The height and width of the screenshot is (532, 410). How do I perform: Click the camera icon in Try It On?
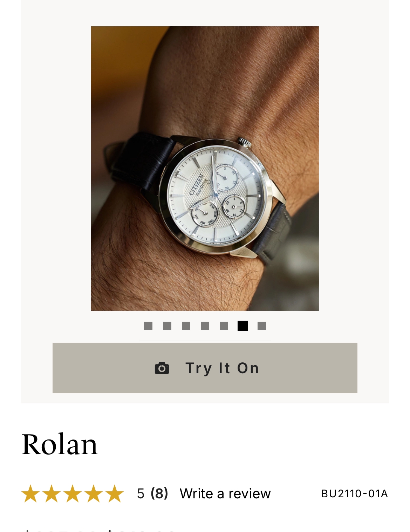tap(162, 368)
